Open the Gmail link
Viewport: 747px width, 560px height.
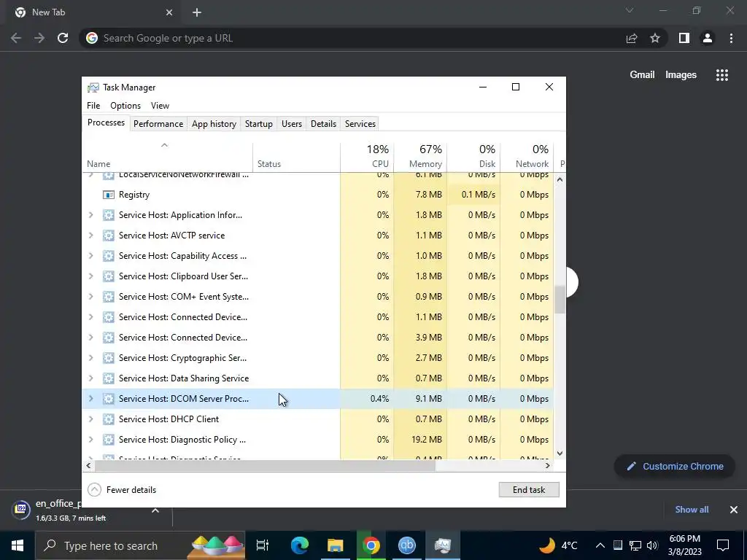tap(642, 75)
